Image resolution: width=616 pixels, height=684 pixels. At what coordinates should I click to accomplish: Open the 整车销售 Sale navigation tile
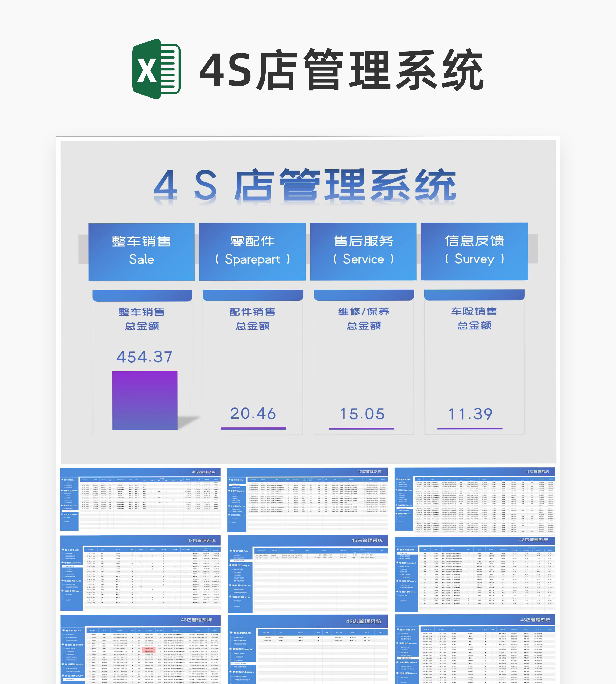[x=141, y=252]
